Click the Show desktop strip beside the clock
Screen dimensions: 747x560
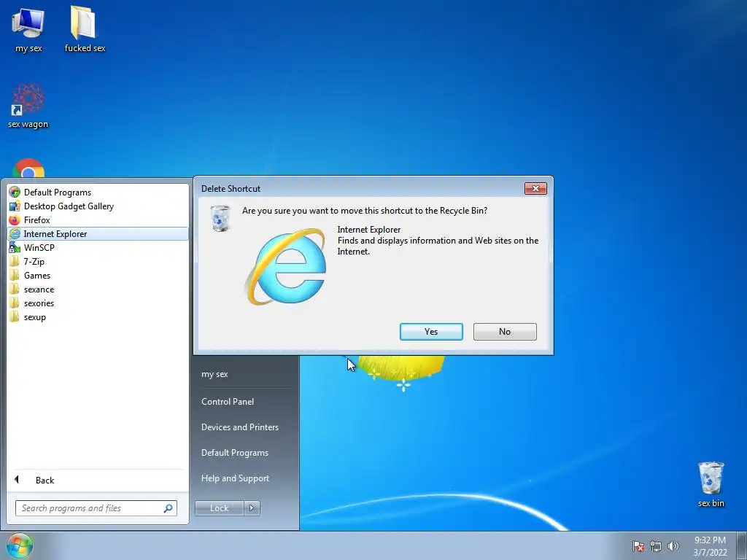742,545
